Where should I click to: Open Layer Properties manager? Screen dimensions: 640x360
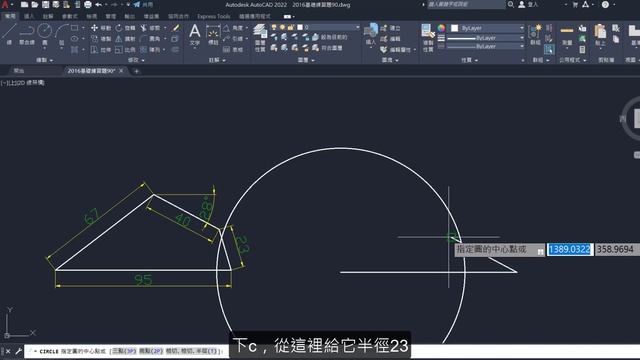pyautogui.click(x=260, y=37)
